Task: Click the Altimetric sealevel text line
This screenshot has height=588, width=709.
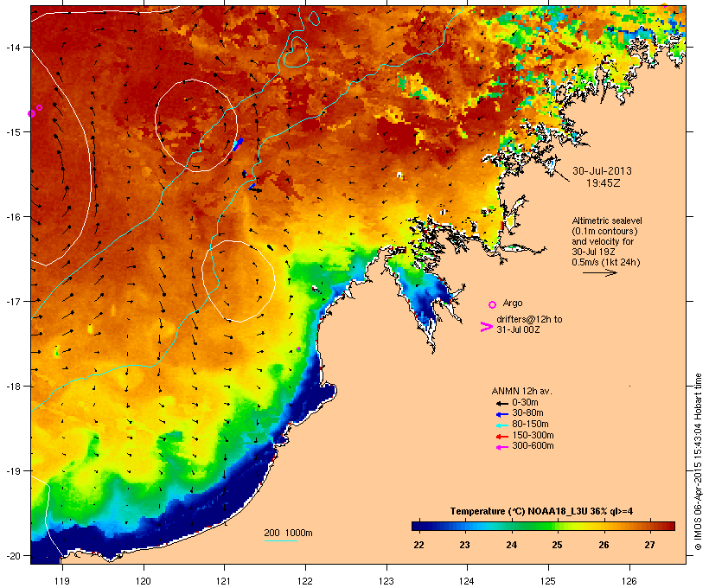Action: click(607, 220)
